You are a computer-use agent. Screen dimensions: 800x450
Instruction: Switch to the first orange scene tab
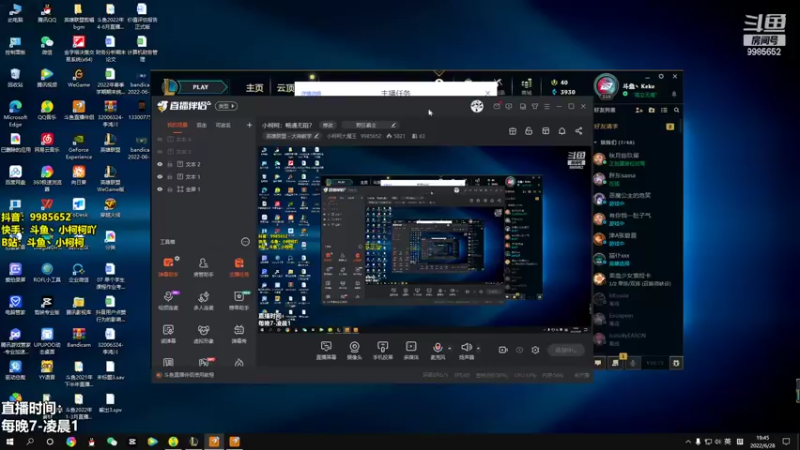coord(178,125)
